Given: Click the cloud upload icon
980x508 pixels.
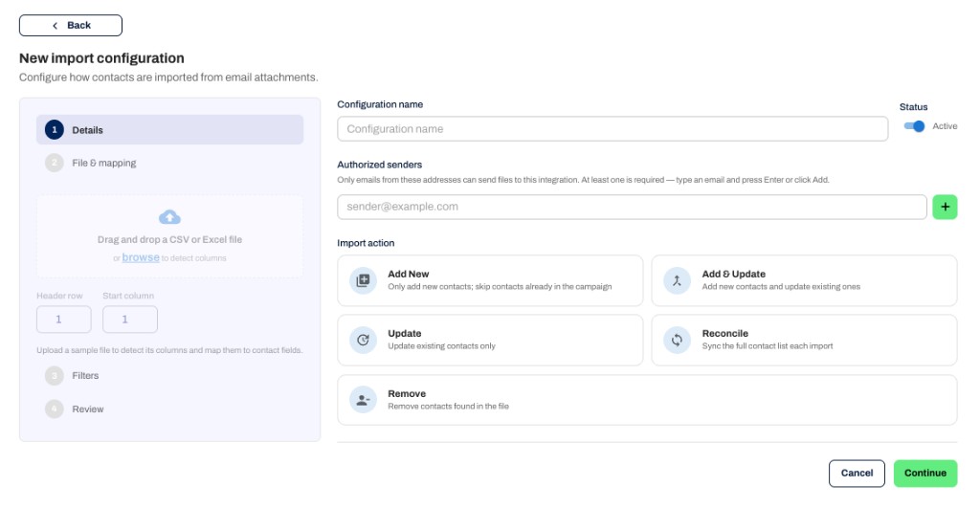Looking at the screenshot, I should click(x=169, y=217).
